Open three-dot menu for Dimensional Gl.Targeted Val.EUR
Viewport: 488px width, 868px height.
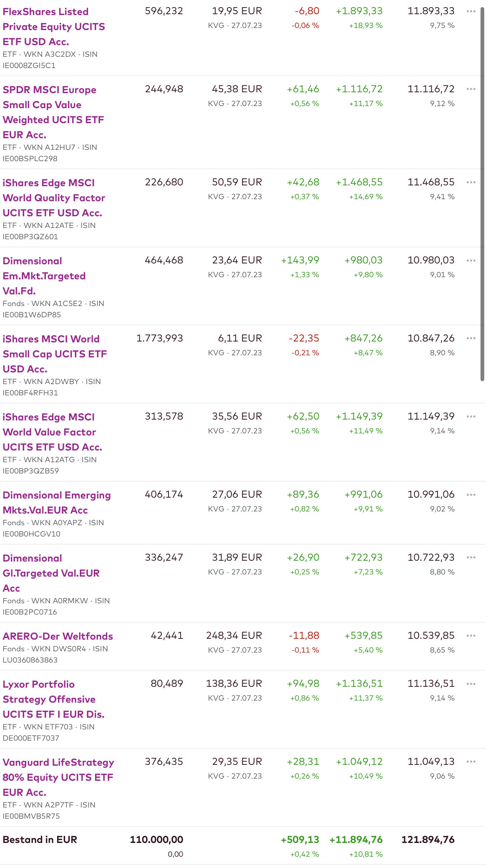click(471, 558)
